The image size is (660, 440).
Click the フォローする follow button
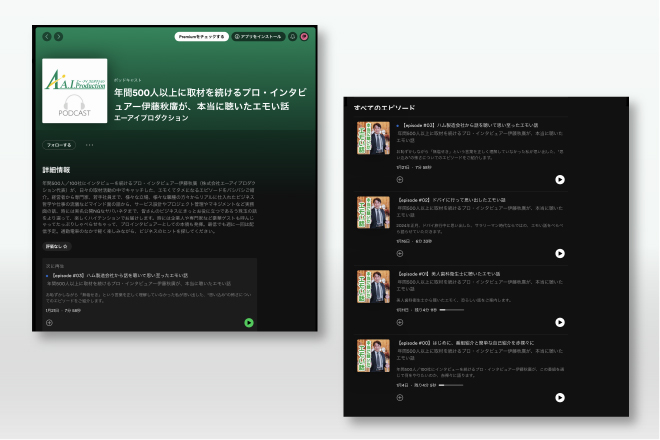59,145
